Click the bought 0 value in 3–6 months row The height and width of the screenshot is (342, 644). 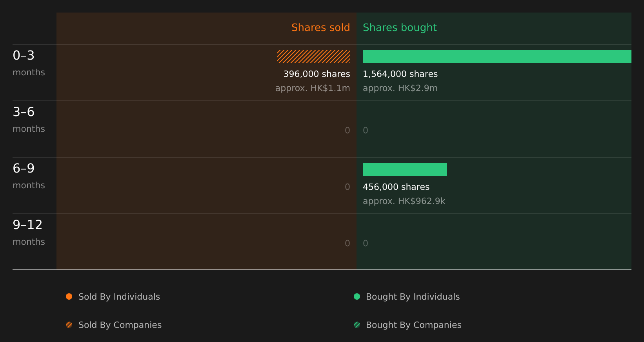coord(366,131)
